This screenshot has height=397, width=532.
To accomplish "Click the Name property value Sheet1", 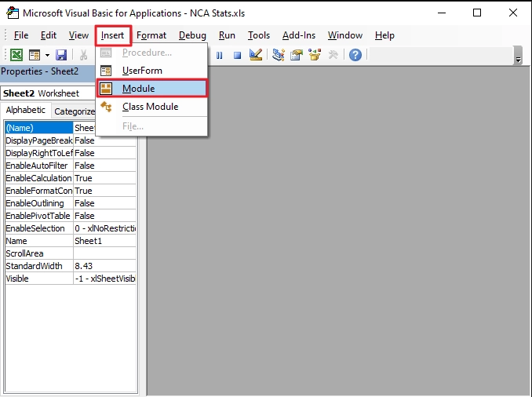I will [105, 241].
